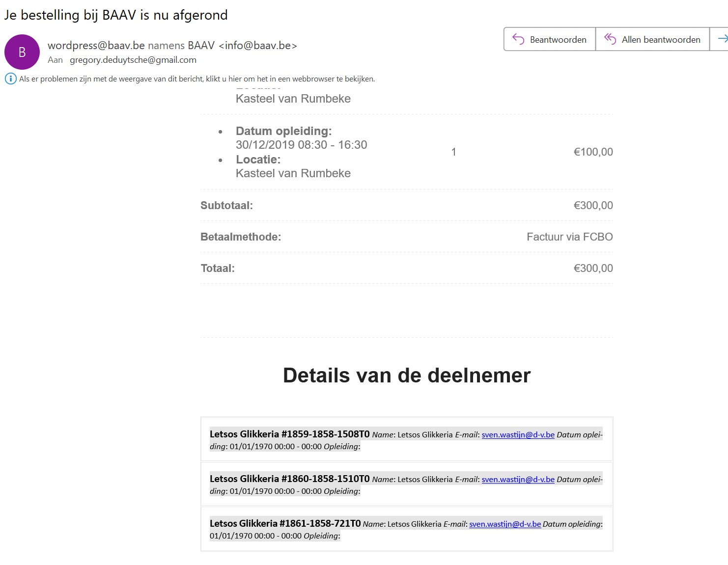Viewport: 728px width, 565px height.
Task: Click the Allen beantwoorden button
Action: click(652, 39)
